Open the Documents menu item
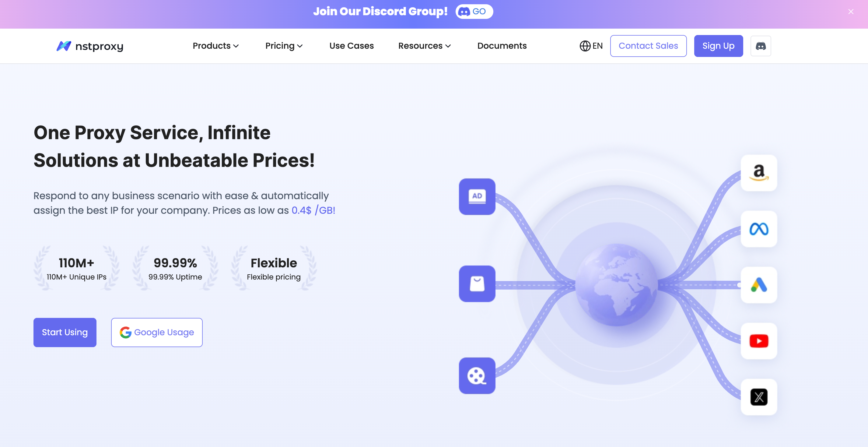The width and height of the screenshot is (868, 447). tap(502, 46)
